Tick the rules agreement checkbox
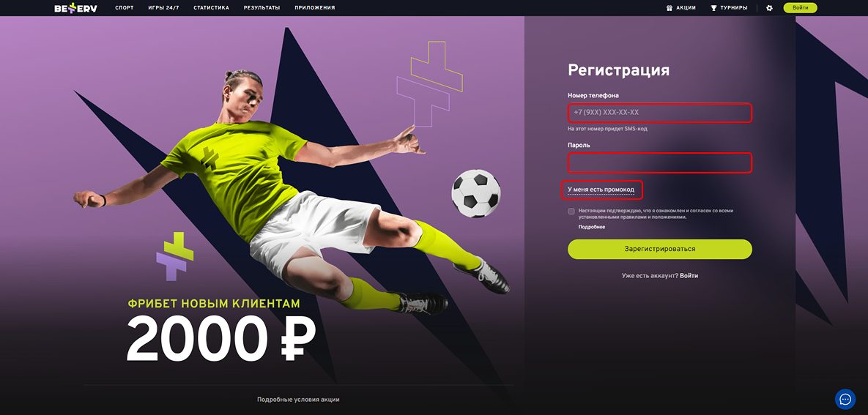The height and width of the screenshot is (415, 868). pyautogui.click(x=571, y=212)
